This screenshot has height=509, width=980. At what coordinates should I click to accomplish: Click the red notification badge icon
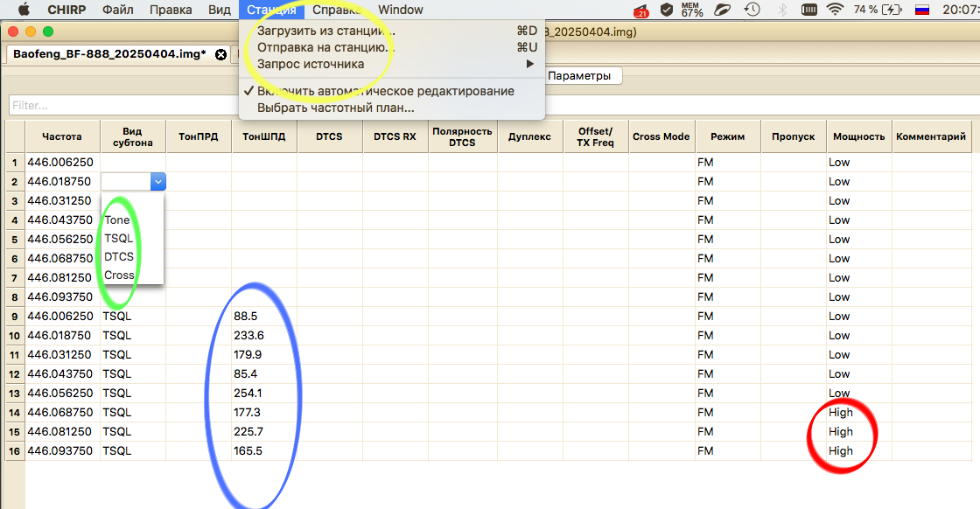click(641, 10)
